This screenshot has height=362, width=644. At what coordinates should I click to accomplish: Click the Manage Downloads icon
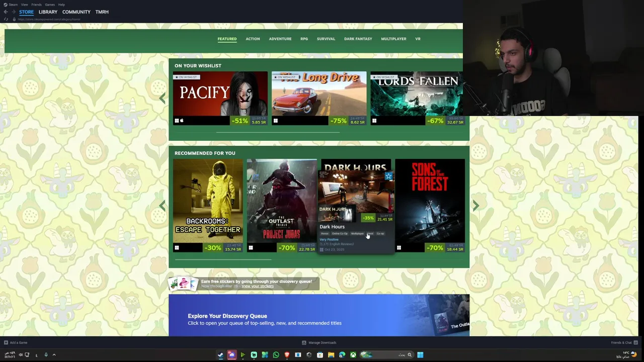(x=304, y=342)
